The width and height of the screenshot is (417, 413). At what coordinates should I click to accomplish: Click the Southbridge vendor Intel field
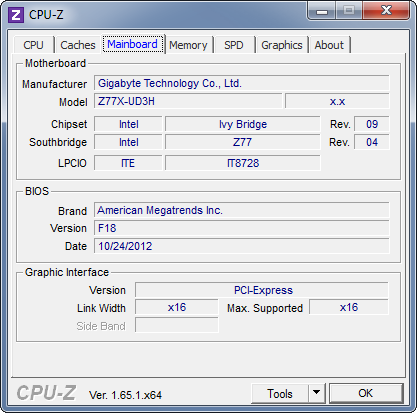(128, 142)
